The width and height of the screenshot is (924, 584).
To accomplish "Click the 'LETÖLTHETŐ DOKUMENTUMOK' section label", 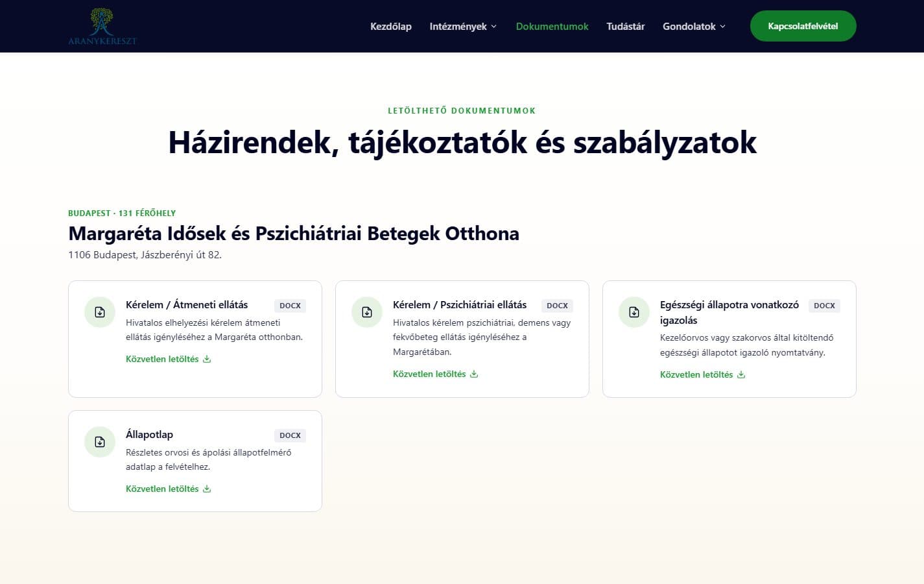I will (462, 110).
